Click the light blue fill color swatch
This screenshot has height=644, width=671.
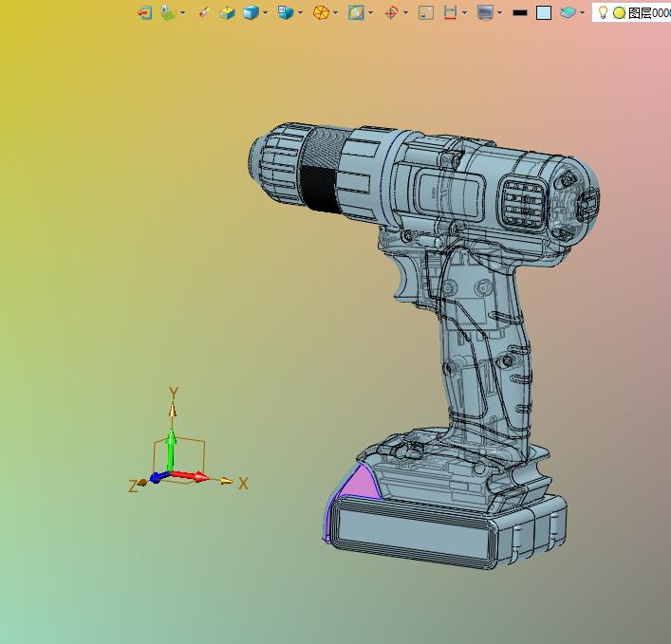544,13
